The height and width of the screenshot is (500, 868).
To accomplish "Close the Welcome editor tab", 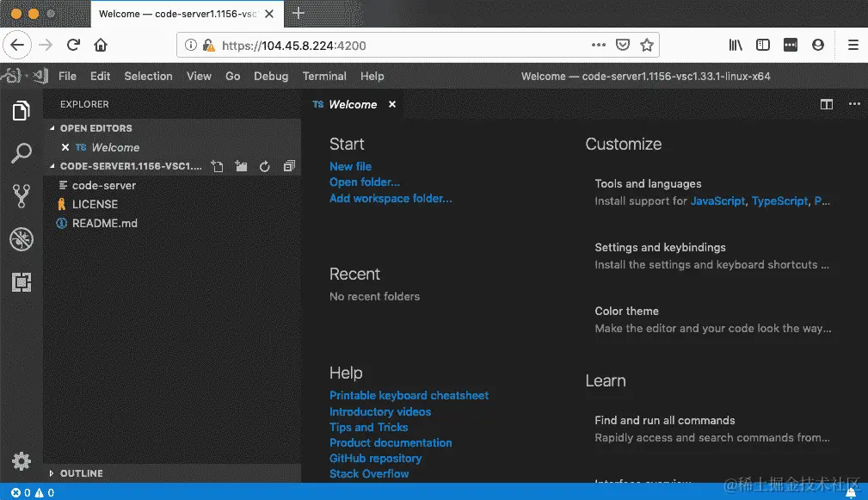I will 392,104.
